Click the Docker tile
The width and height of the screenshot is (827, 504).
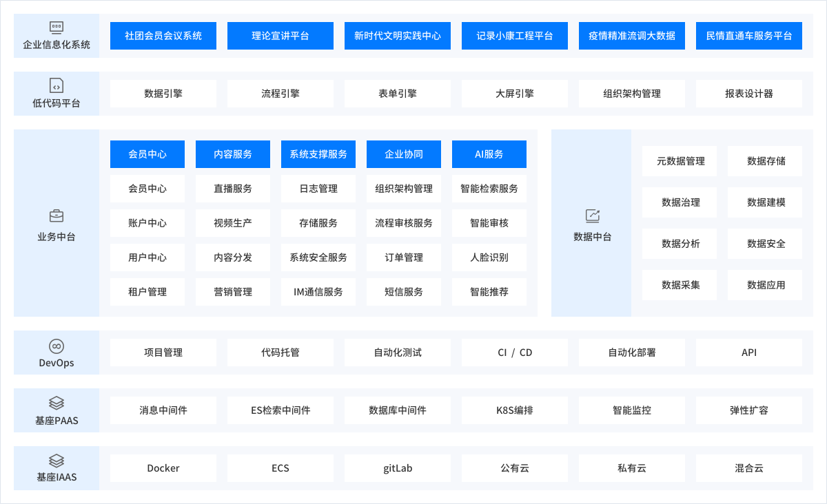(x=163, y=468)
